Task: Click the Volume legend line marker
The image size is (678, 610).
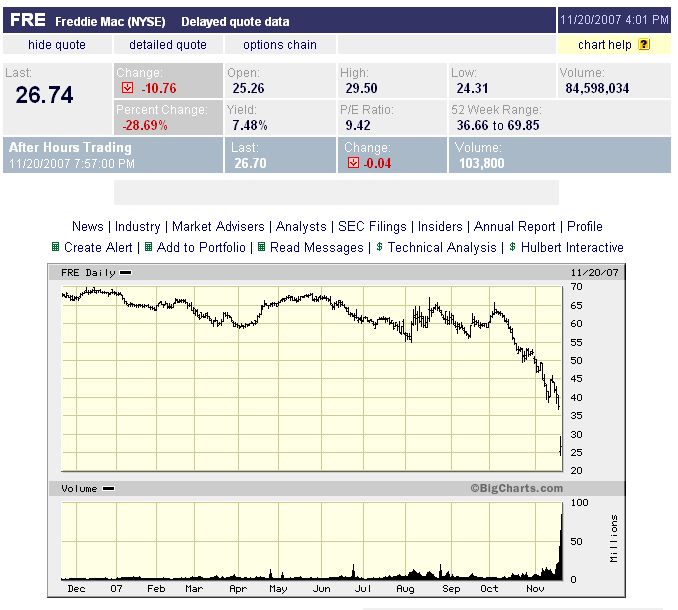Action: [109, 489]
